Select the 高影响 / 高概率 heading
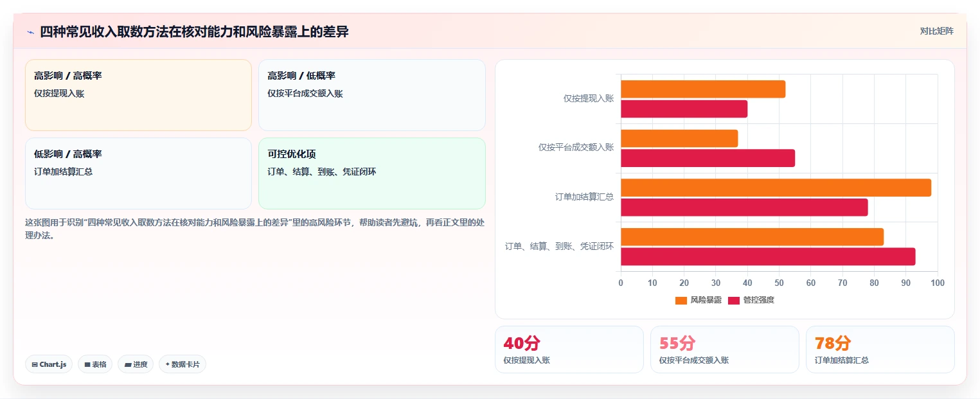This screenshot has width=980, height=399. [68, 76]
